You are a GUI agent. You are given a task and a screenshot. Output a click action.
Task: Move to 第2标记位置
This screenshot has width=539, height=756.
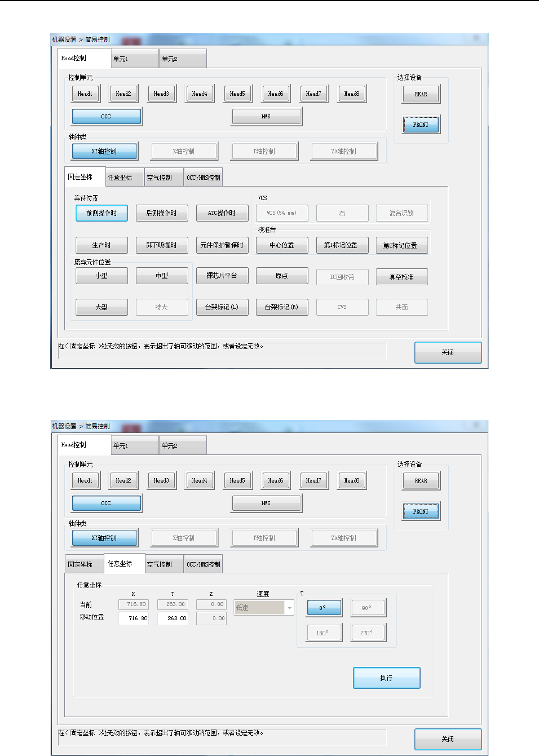[401, 245]
